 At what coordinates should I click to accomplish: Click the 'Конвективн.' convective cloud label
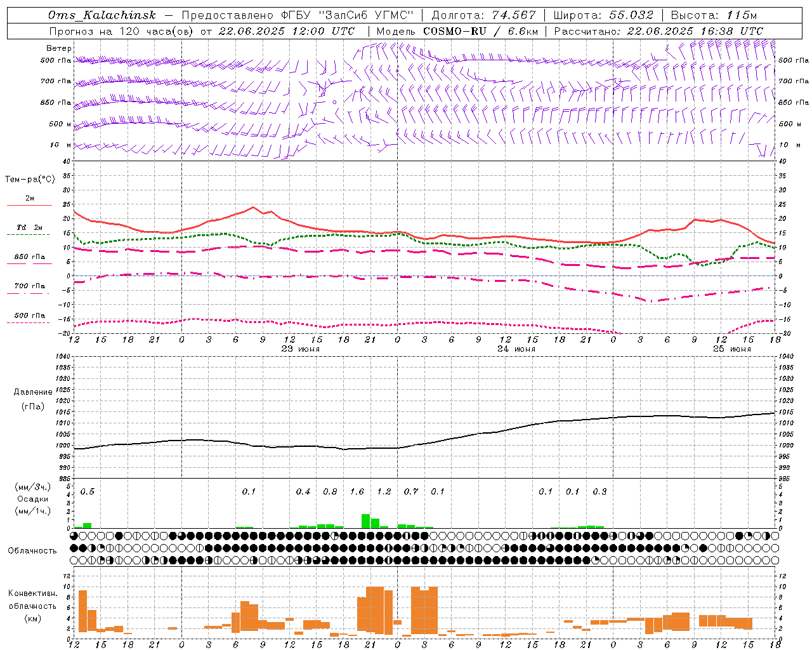(32, 594)
